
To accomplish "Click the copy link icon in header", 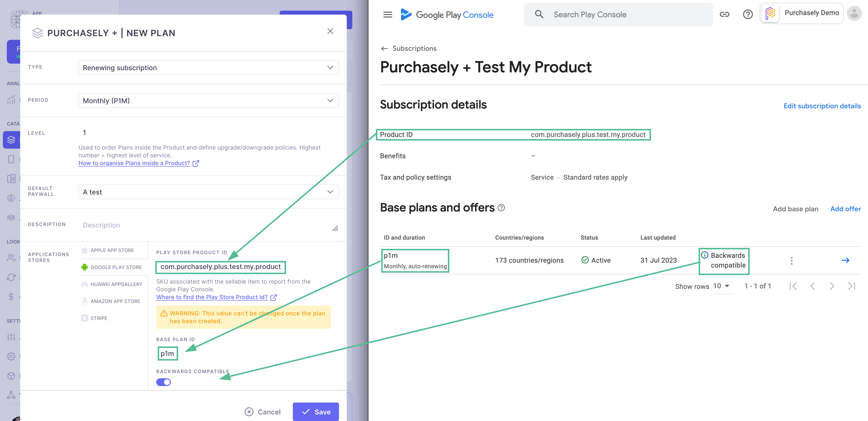I will coord(724,15).
